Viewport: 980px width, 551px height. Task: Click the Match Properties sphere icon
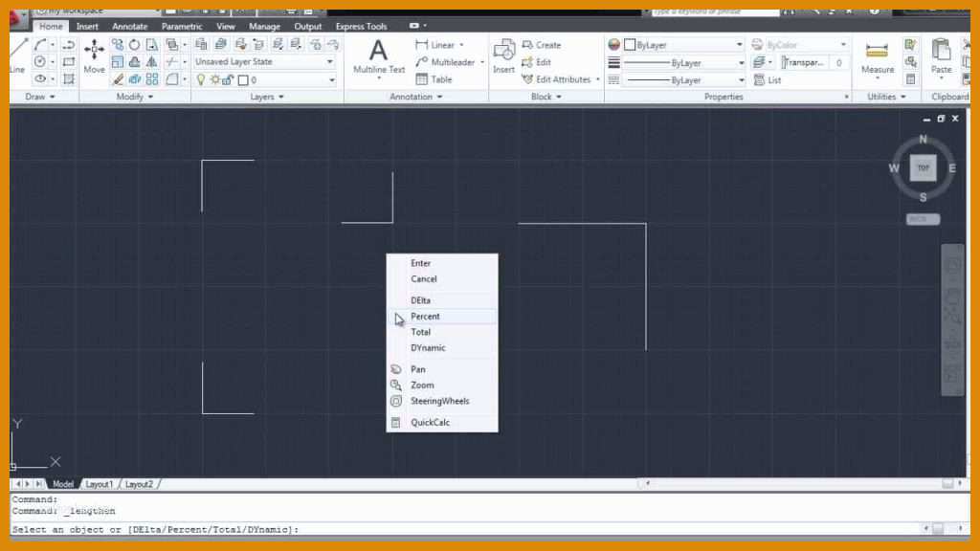[x=613, y=44]
